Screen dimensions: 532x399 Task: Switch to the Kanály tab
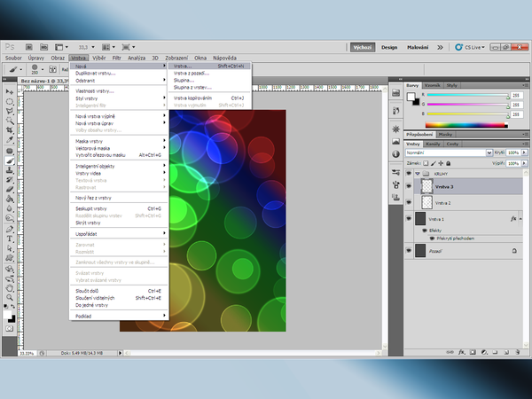pos(434,143)
